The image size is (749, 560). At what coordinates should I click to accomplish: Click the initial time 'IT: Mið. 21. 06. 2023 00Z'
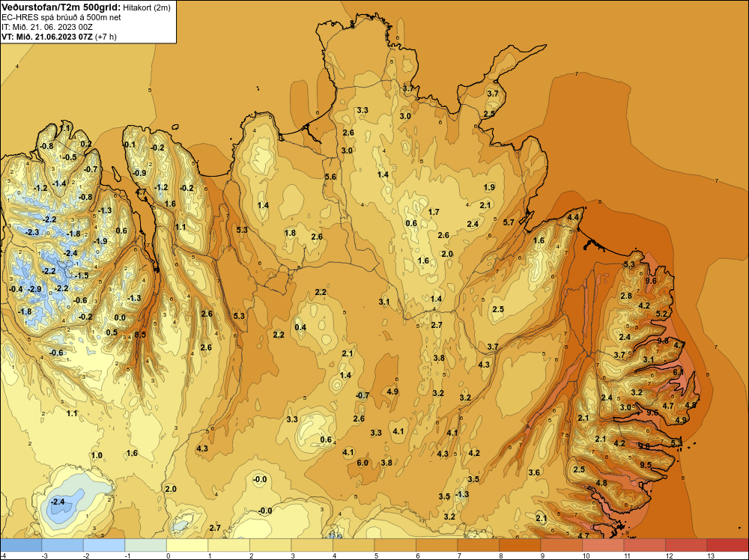coord(46,27)
